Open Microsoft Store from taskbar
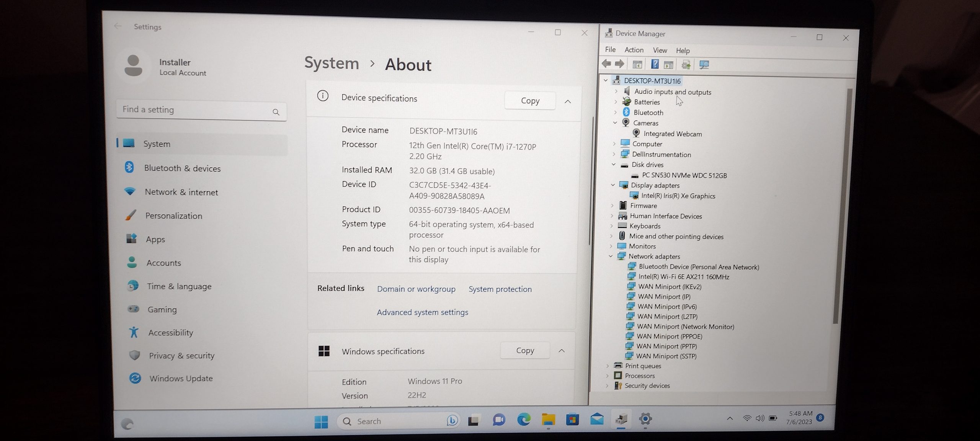 [572, 420]
